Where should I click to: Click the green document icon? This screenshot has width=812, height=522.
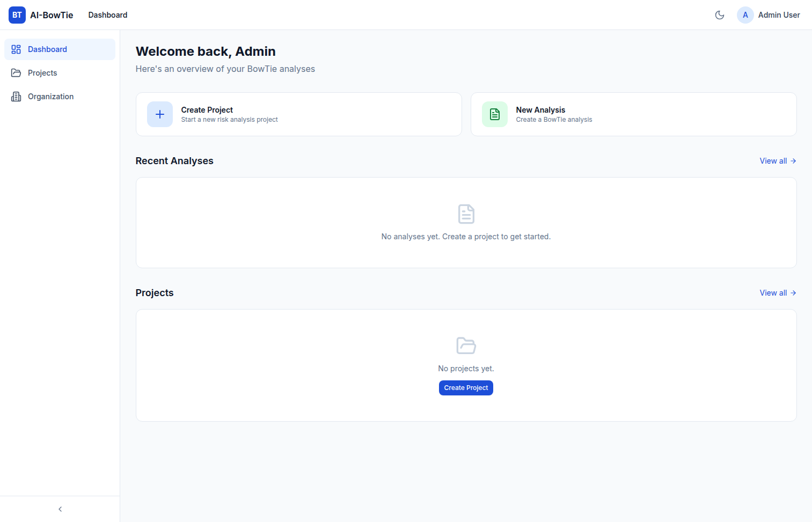(494, 114)
